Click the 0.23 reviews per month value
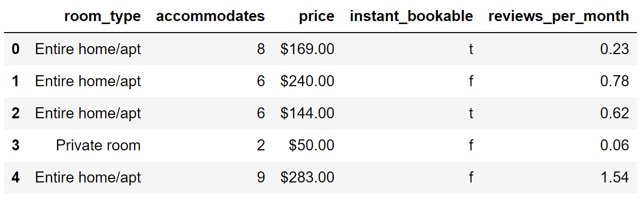644x201 pixels. (x=614, y=49)
